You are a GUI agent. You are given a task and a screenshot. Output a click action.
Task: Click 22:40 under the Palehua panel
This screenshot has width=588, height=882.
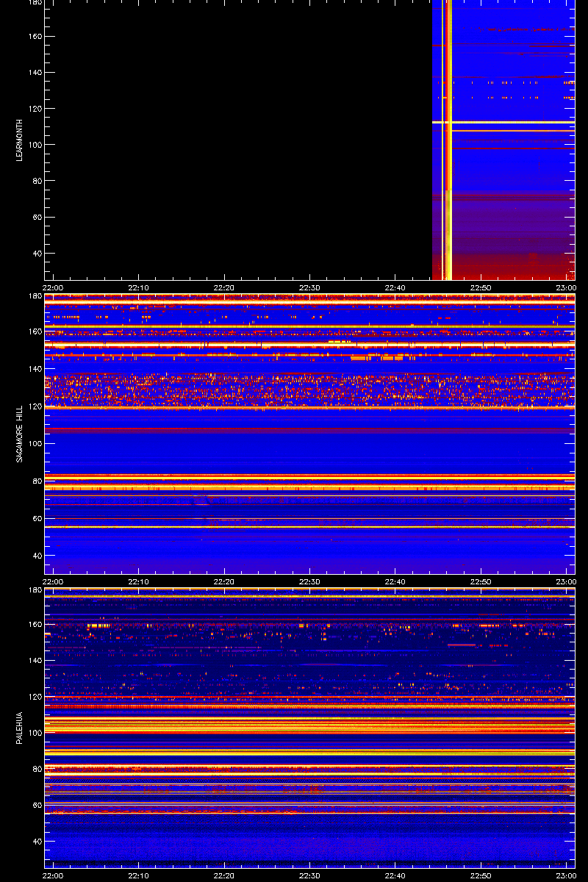[x=395, y=875]
